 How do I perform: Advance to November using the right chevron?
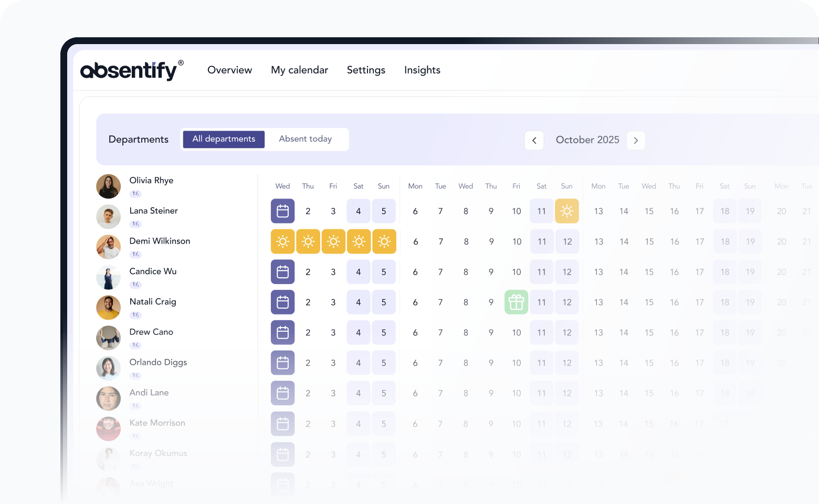[636, 140]
